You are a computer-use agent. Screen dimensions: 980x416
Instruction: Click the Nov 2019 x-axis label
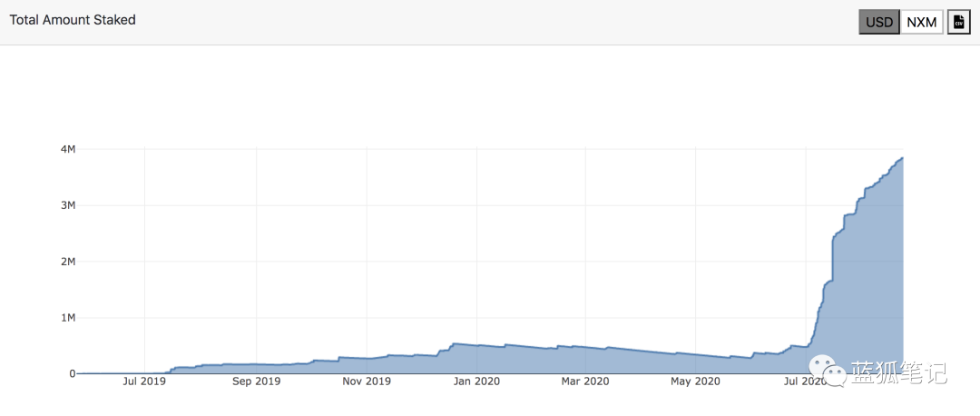(367, 381)
